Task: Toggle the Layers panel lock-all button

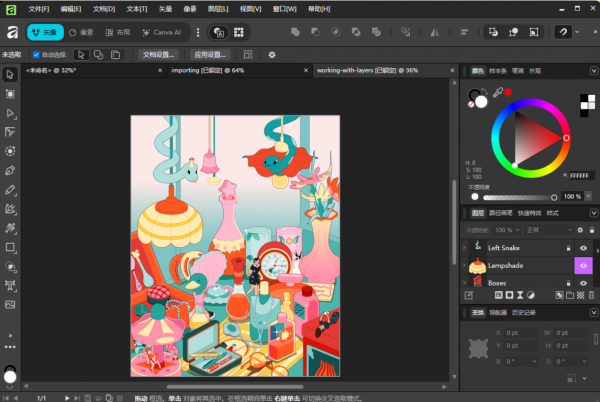Action: click(x=592, y=230)
